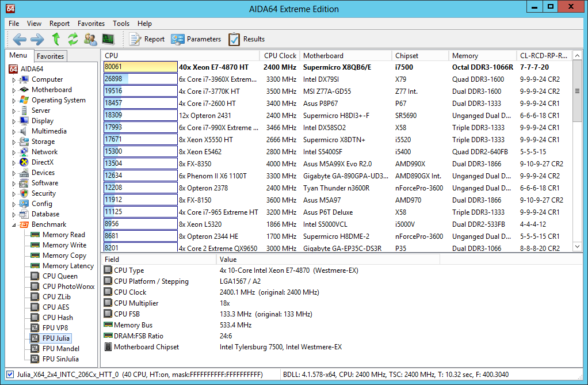Sort results by CPU Clock column header
The image size is (588, 385).
coord(280,56)
